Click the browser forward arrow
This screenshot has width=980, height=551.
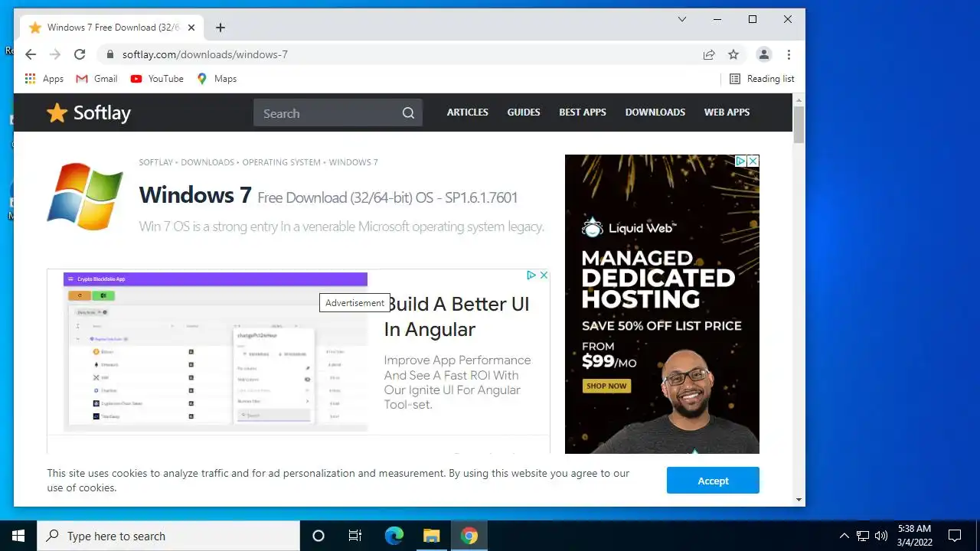(x=55, y=54)
